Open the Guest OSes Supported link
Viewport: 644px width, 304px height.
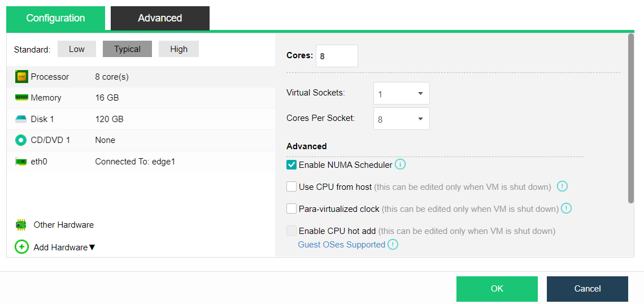pyautogui.click(x=341, y=245)
